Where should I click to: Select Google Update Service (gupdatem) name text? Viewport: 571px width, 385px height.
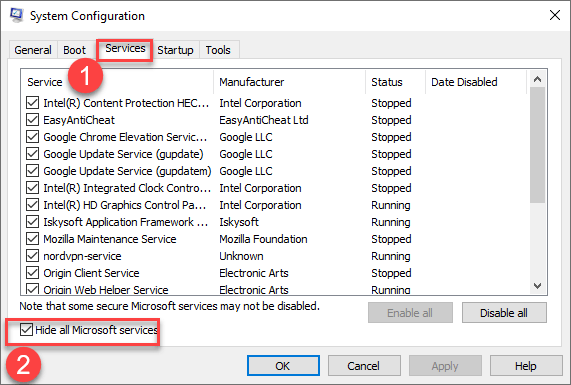pos(127,171)
